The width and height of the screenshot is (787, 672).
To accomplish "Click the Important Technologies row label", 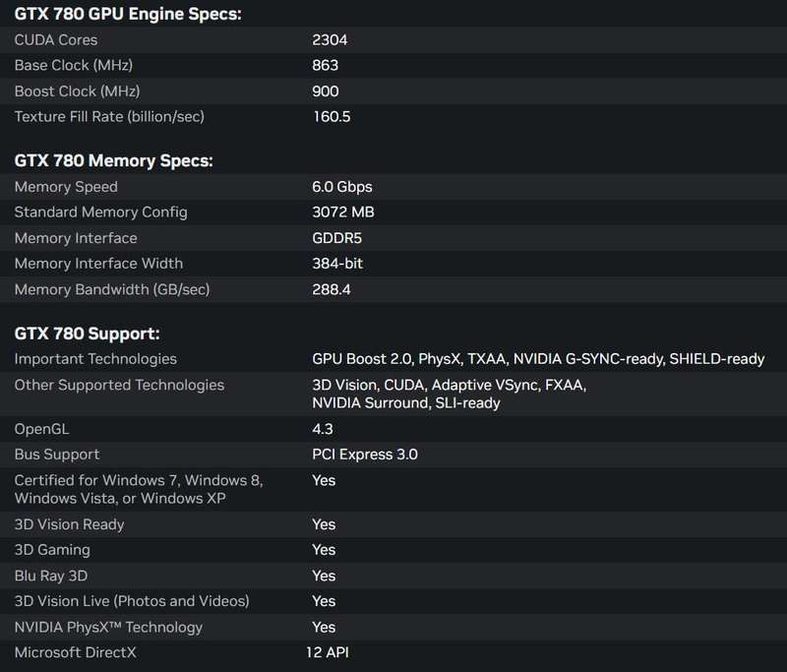I will pos(95,359).
